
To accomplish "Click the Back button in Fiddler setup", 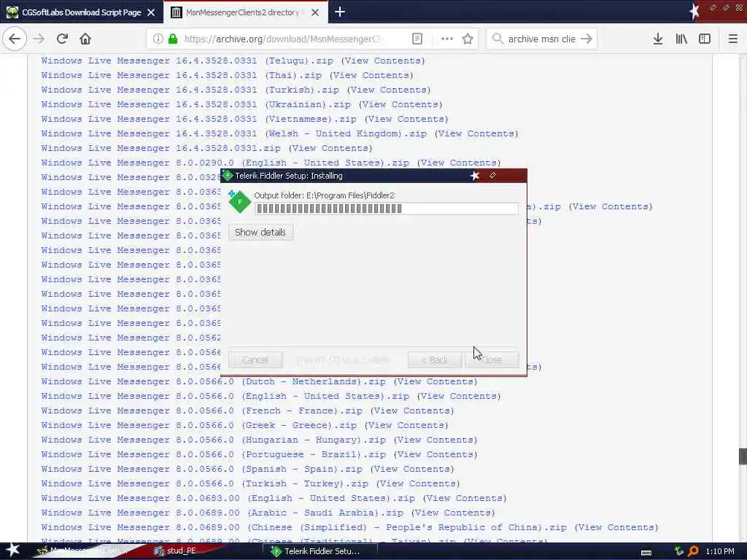I will tap(435, 359).
